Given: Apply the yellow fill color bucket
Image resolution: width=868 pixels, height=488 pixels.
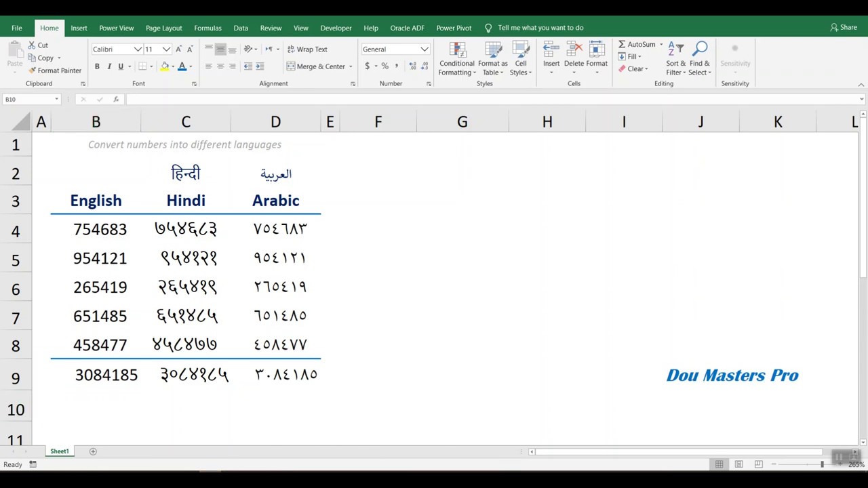Looking at the screenshot, I should pos(165,66).
